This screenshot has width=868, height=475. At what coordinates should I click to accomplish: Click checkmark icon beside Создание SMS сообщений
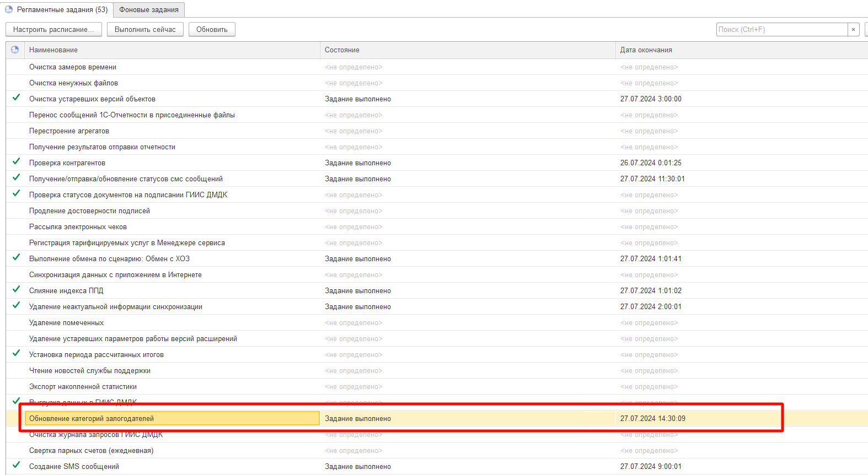click(16, 465)
